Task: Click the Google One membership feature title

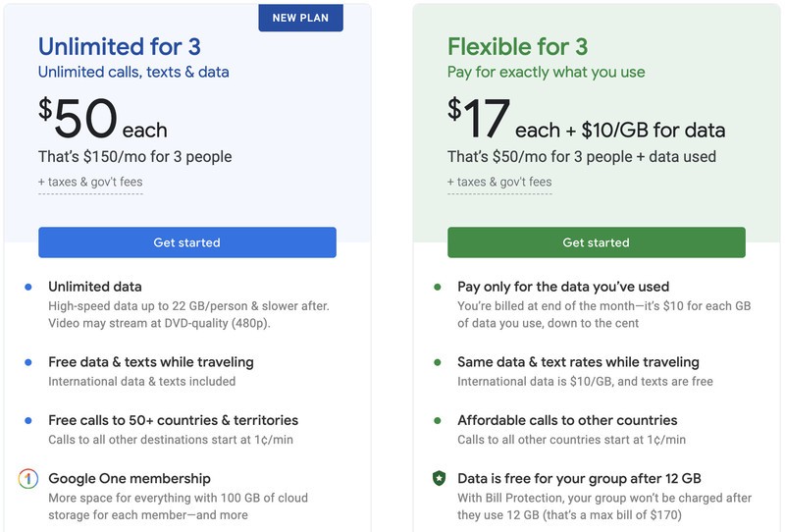Action: (130, 478)
